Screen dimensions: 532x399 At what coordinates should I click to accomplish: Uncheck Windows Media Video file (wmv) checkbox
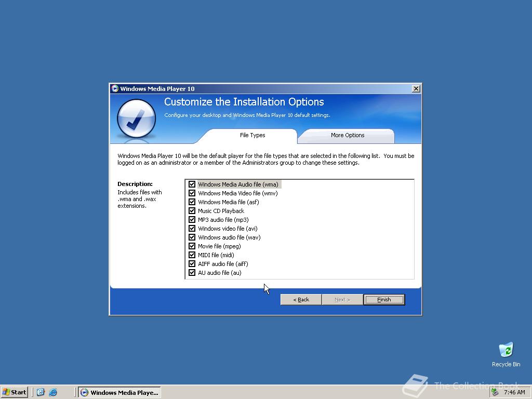[192, 193]
